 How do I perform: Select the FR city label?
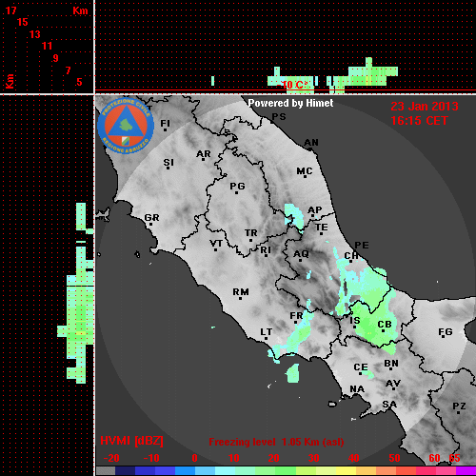tap(296, 316)
